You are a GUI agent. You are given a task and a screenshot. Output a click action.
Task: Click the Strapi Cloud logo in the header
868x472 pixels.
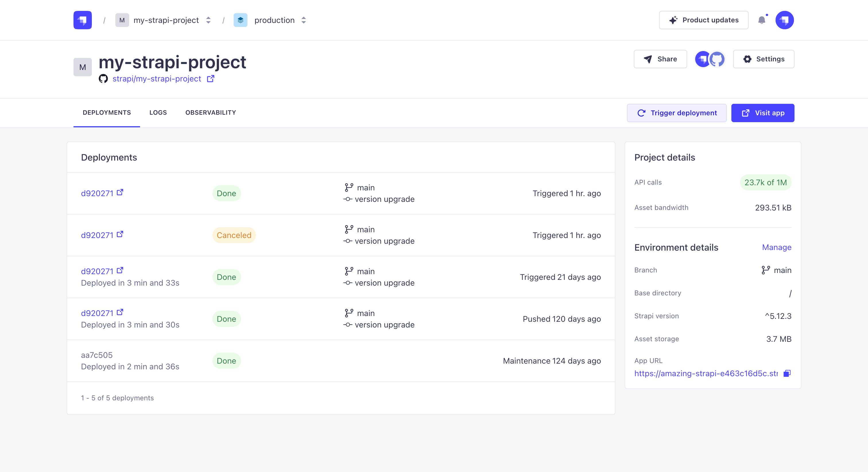point(83,20)
